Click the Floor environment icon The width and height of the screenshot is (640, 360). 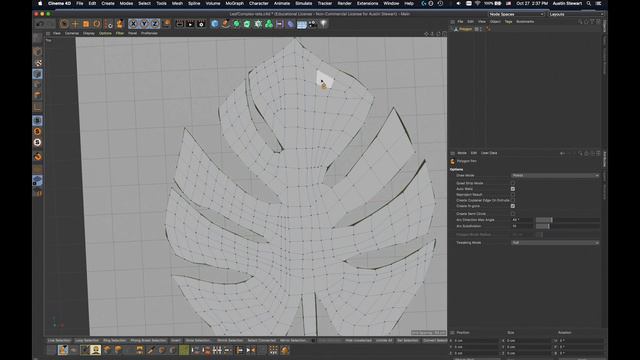point(302,24)
